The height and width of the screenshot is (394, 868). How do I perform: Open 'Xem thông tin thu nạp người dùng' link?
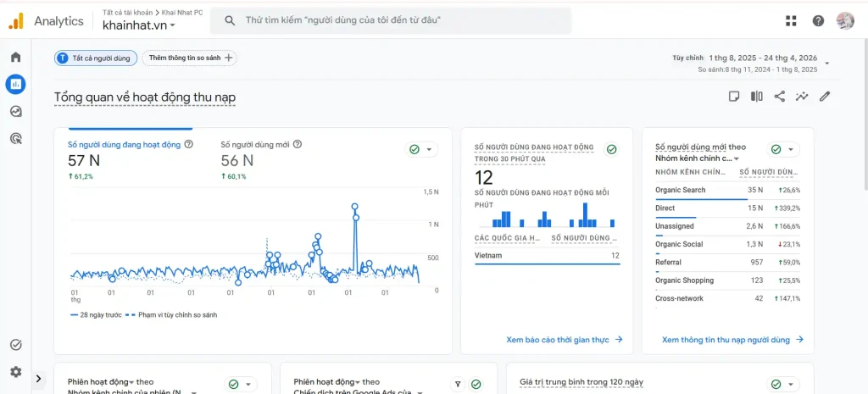click(x=733, y=340)
